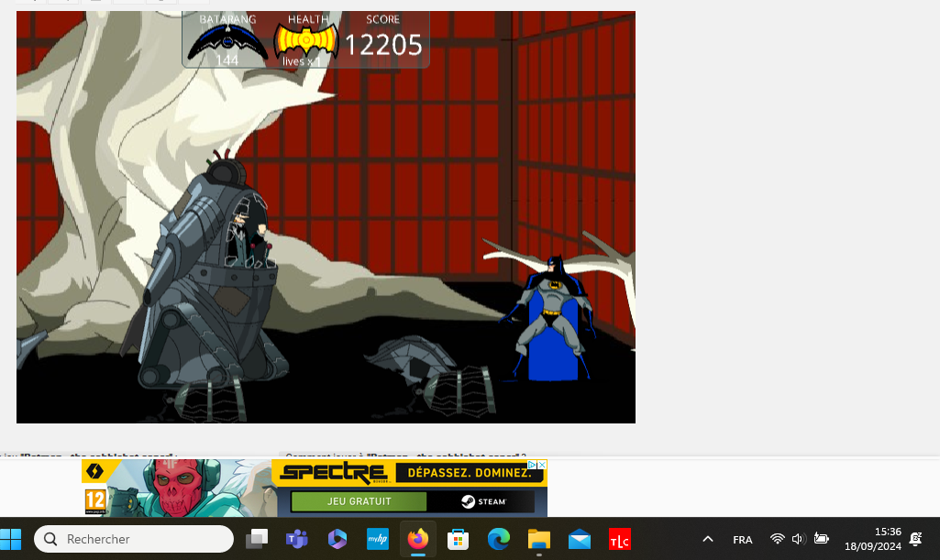The height and width of the screenshot is (560, 940).
Task: Click the JEU GRATUIT button in ad
Action: [359, 501]
